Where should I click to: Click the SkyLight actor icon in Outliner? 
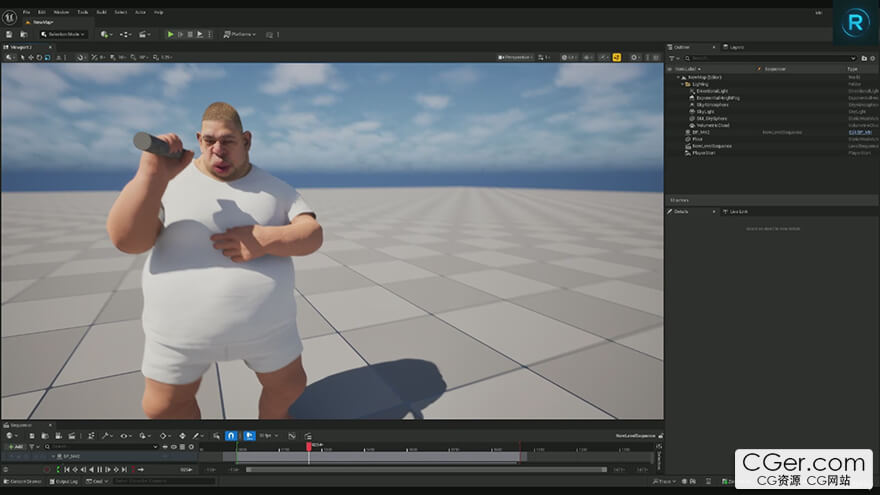(x=691, y=111)
